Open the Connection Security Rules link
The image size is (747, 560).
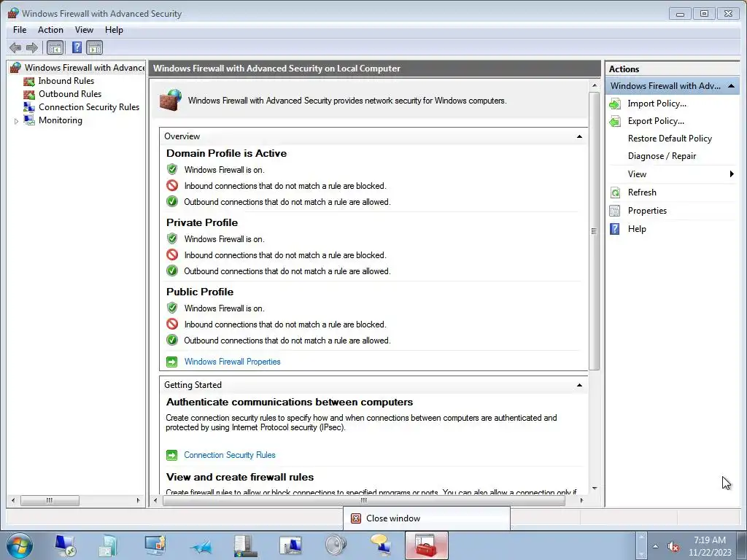pos(230,455)
